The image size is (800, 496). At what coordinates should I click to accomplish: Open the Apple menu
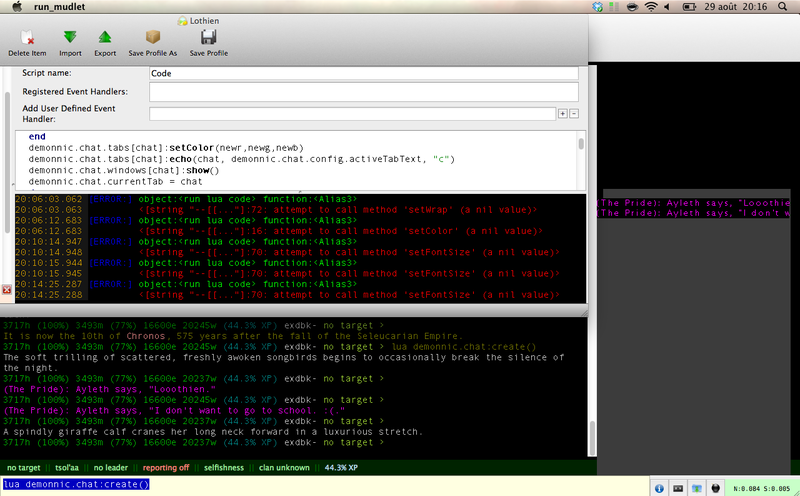[x=17, y=7]
